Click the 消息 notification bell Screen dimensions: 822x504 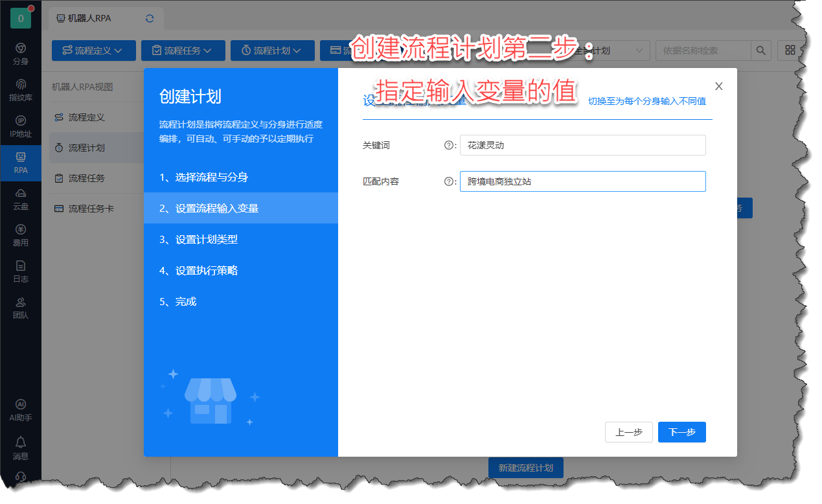[x=21, y=448]
